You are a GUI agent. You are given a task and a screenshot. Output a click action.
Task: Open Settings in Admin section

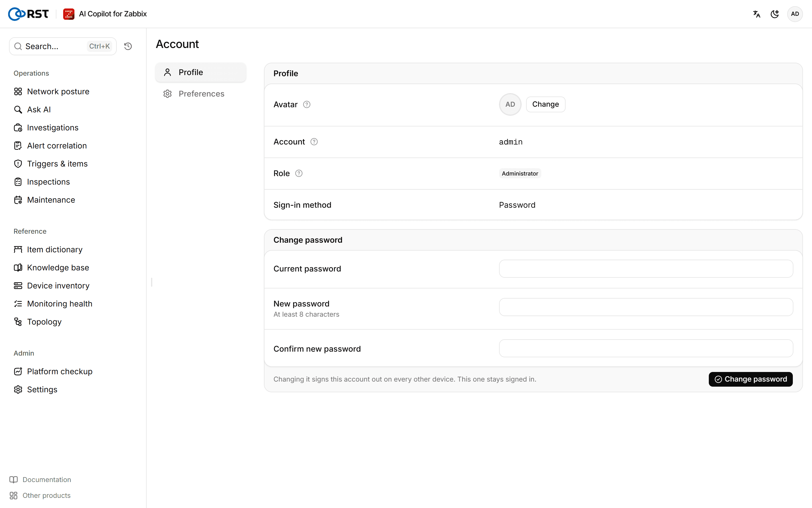click(x=73, y=389)
